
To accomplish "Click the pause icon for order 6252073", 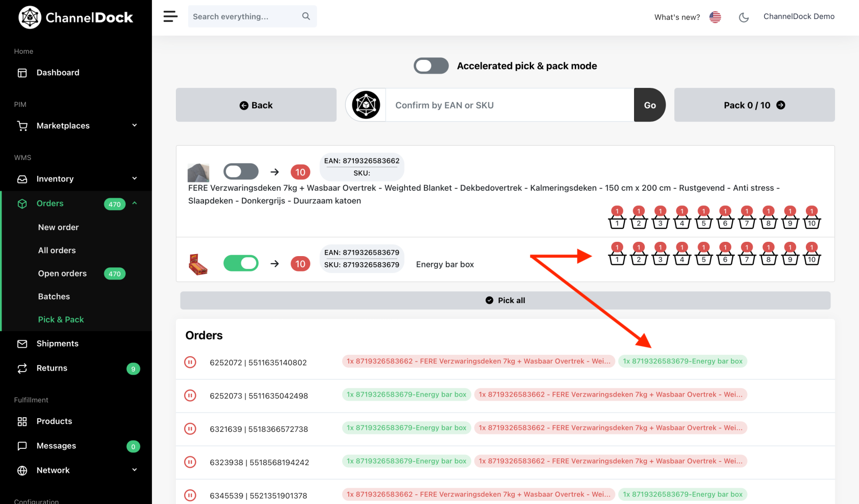I will [x=190, y=396].
